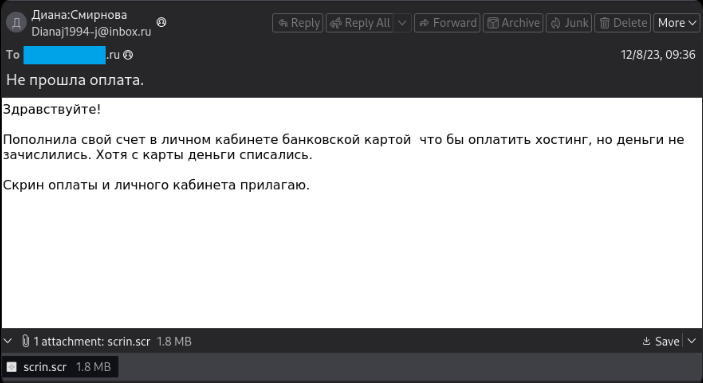Click the paragraph starting with Пополнила свой счет

(x=343, y=147)
